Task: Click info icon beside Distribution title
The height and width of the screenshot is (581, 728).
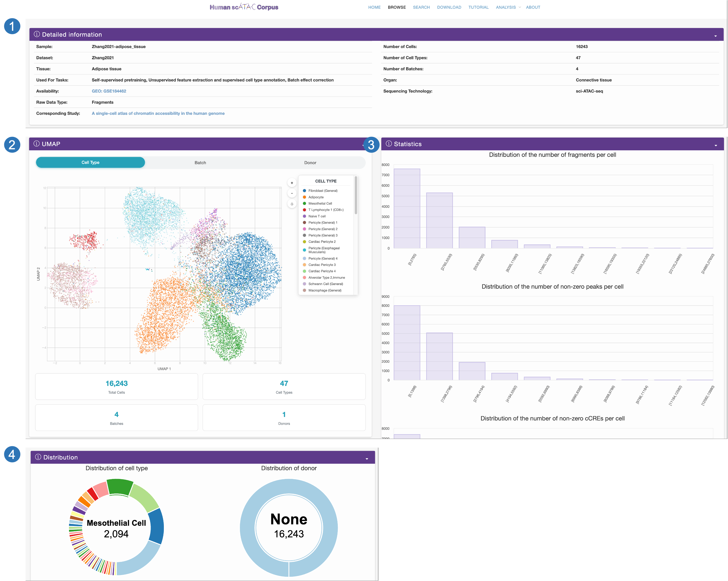Action: coord(38,457)
